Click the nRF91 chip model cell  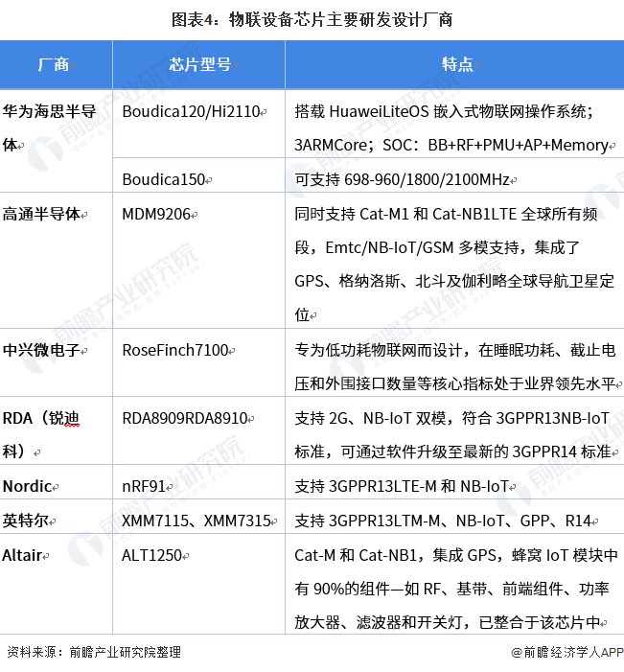point(198,482)
